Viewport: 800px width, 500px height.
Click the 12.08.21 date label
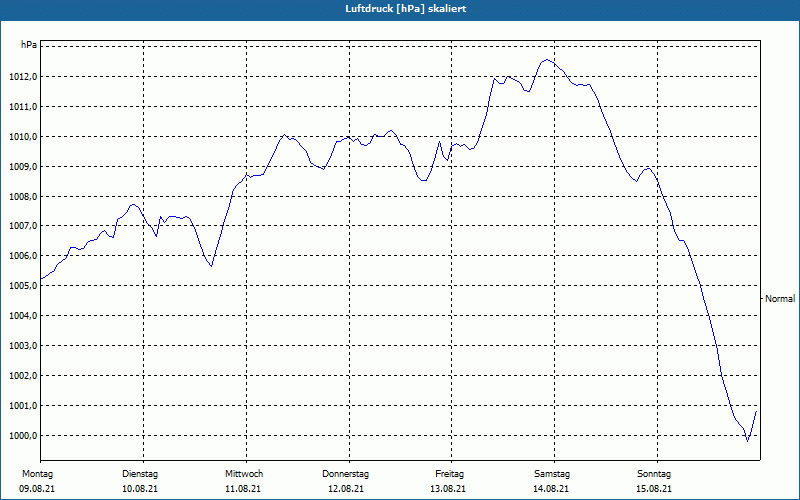pos(346,489)
